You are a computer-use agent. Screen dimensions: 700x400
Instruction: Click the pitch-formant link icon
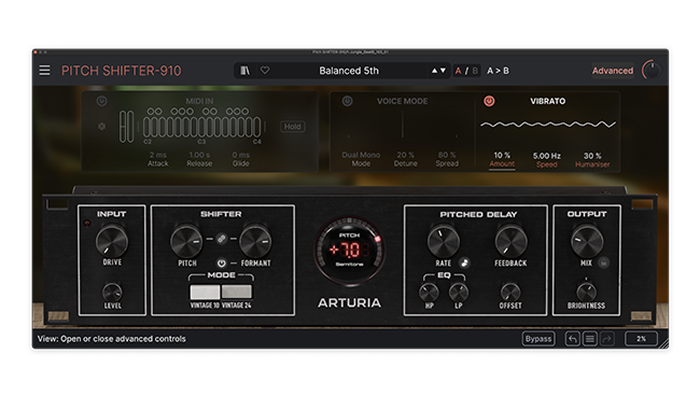(x=221, y=237)
